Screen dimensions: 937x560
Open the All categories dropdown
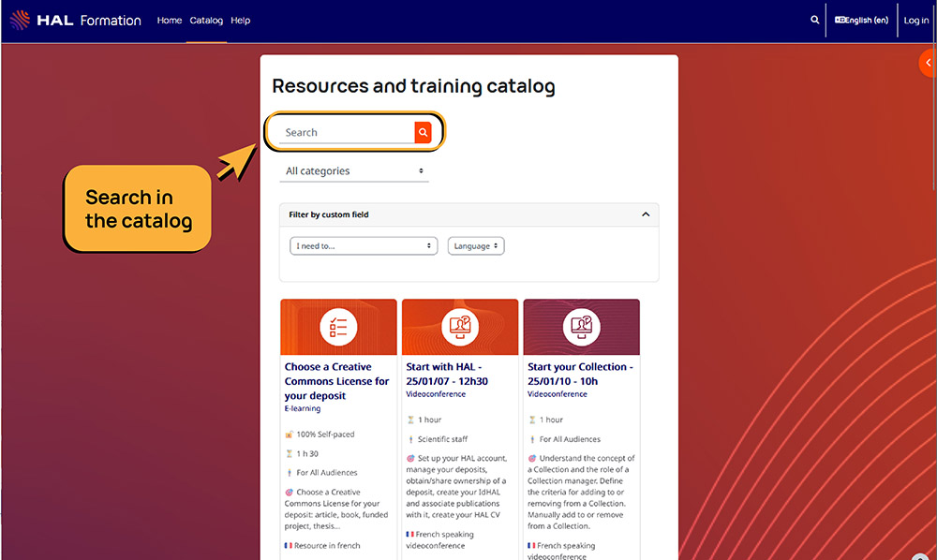(x=354, y=170)
